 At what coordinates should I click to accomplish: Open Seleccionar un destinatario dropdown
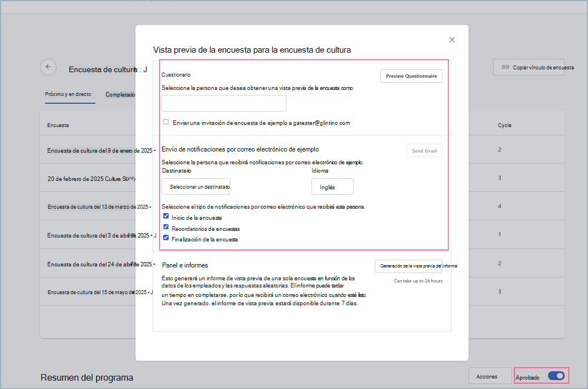point(196,186)
